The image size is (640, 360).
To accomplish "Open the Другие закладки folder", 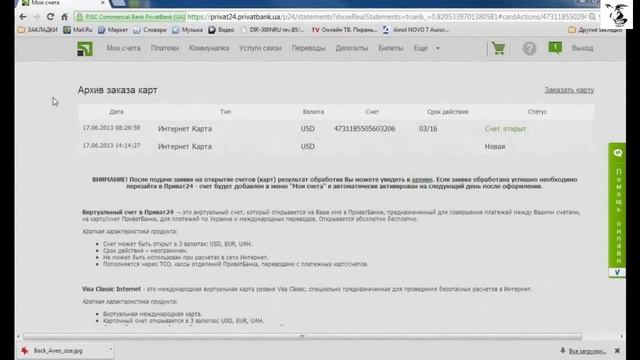I will (595, 30).
